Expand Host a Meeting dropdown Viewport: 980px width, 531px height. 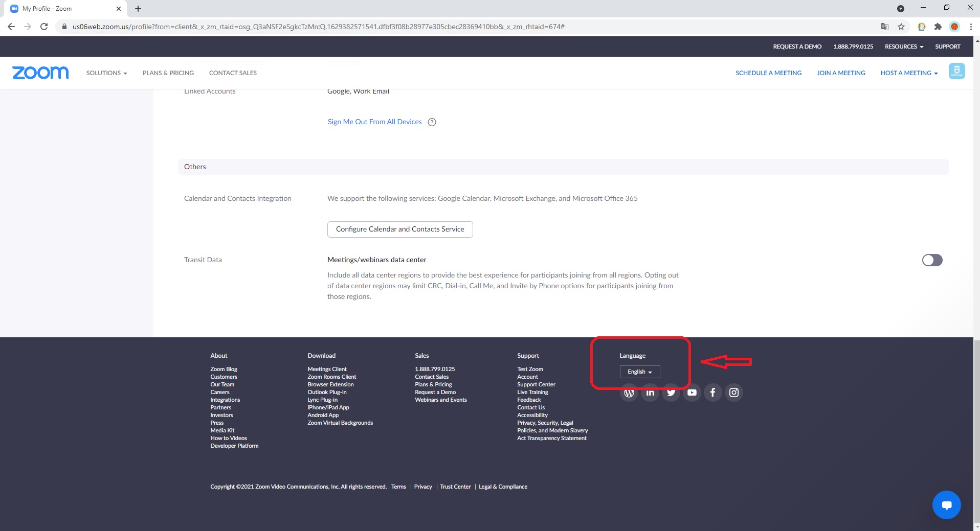pos(909,73)
